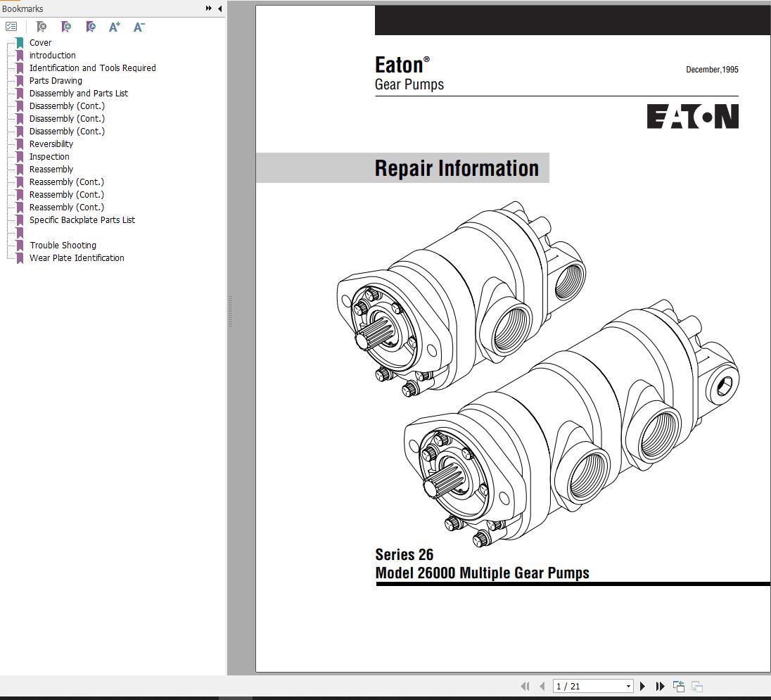Advance to next view using history icon
771x700 pixels.
[x=697, y=685]
